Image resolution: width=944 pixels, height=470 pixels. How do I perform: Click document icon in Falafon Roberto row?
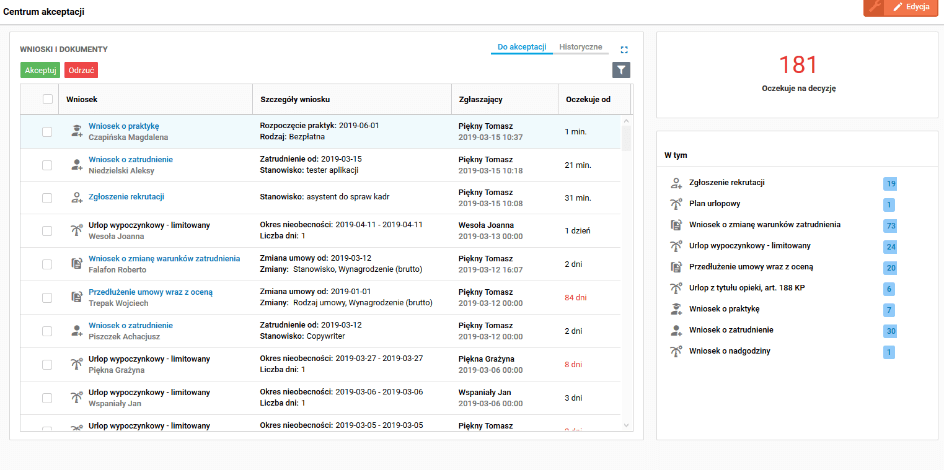click(76, 264)
